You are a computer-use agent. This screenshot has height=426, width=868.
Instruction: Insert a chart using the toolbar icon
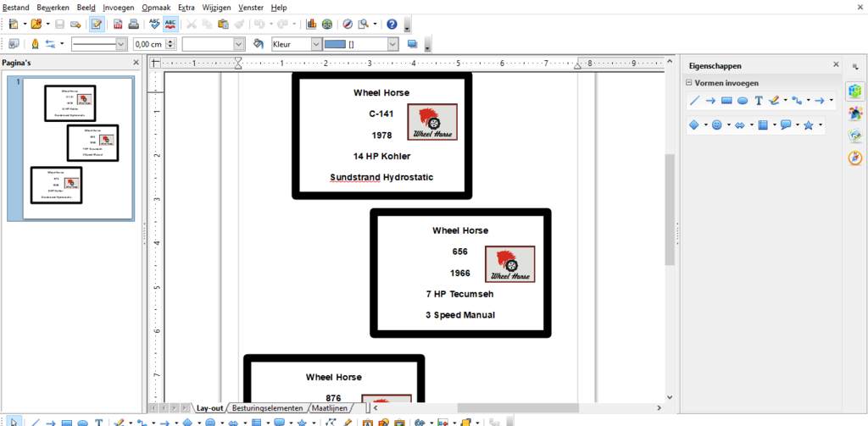(311, 24)
